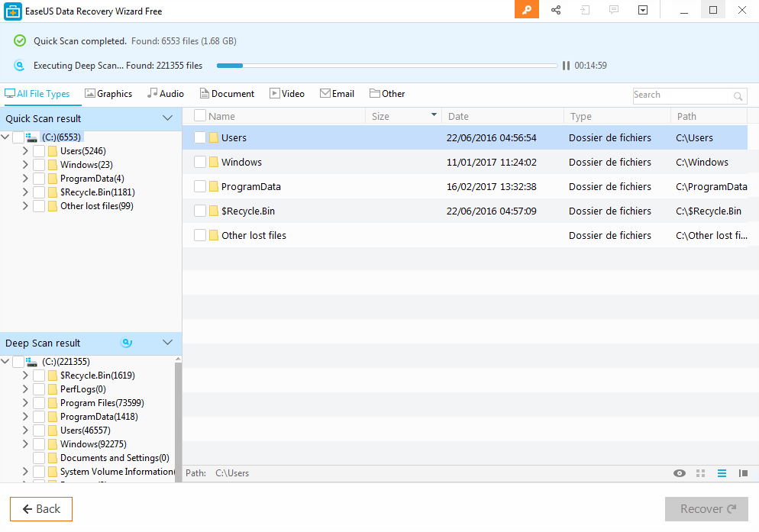
Task: Expand the Windows(23) tree node
Action: tap(25, 165)
